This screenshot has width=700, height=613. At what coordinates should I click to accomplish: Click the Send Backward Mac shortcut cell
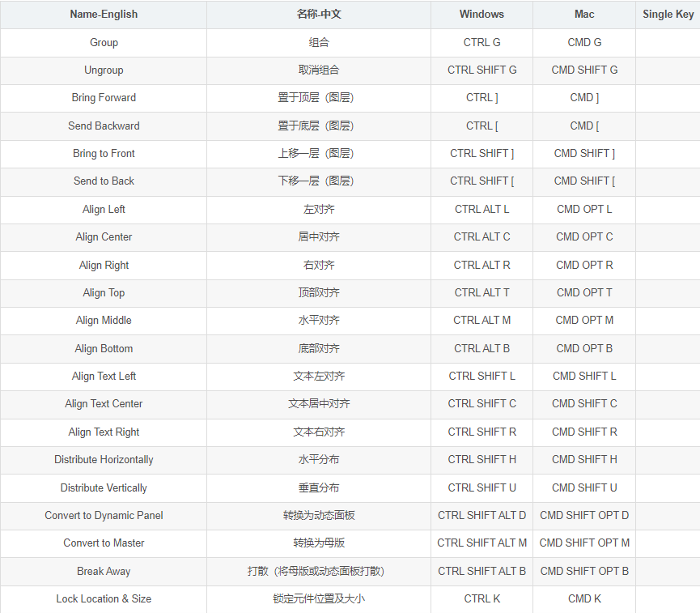coord(584,126)
